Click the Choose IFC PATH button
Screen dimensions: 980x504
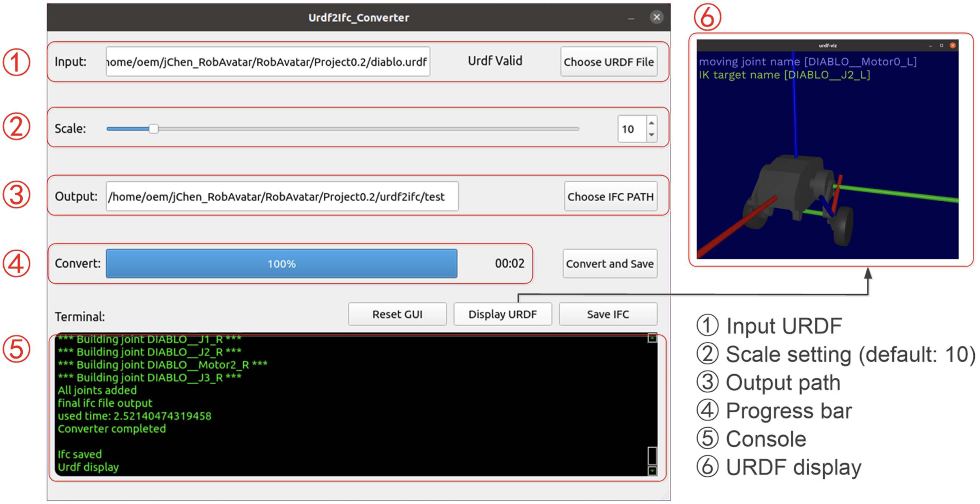(x=610, y=197)
